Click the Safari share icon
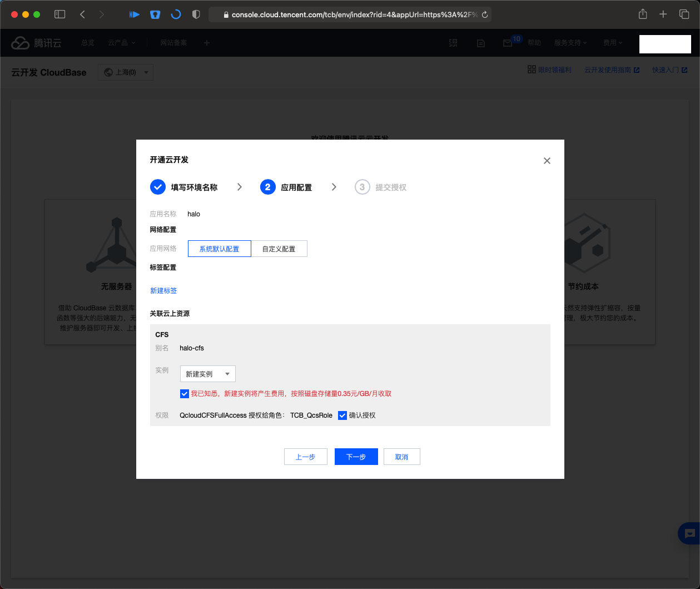This screenshot has height=589, width=700. (x=643, y=14)
